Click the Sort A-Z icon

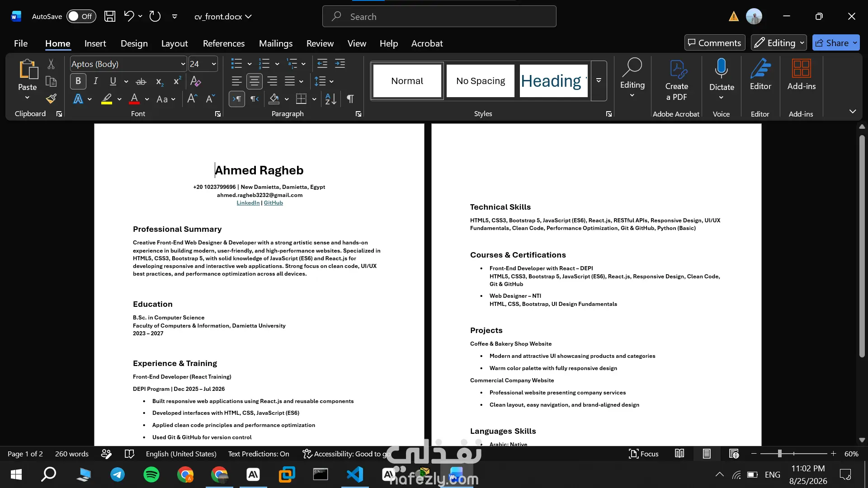click(x=330, y=99)
